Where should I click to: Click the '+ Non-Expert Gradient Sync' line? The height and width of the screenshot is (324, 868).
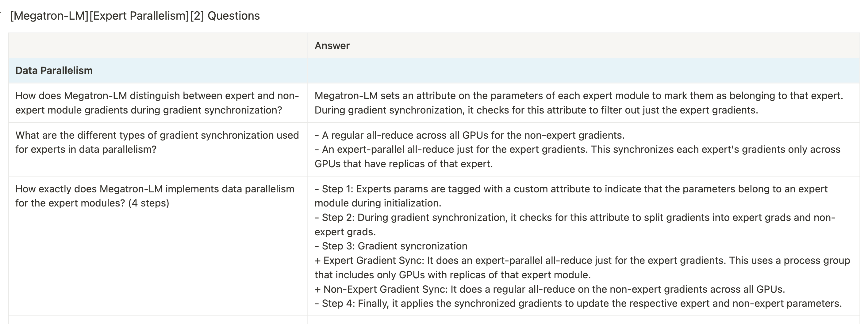click(x=550, y=289)
